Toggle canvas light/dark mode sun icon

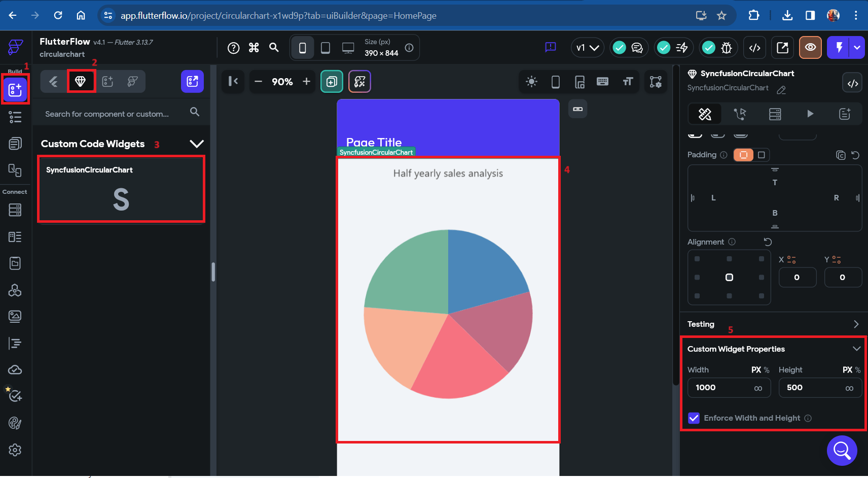[531, 82]
